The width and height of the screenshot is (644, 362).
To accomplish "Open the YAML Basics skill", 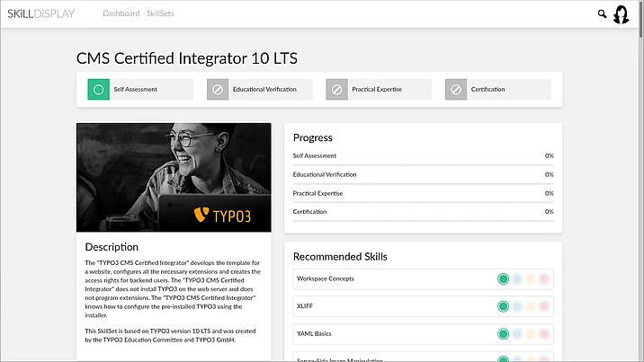I will coord(314,334).
